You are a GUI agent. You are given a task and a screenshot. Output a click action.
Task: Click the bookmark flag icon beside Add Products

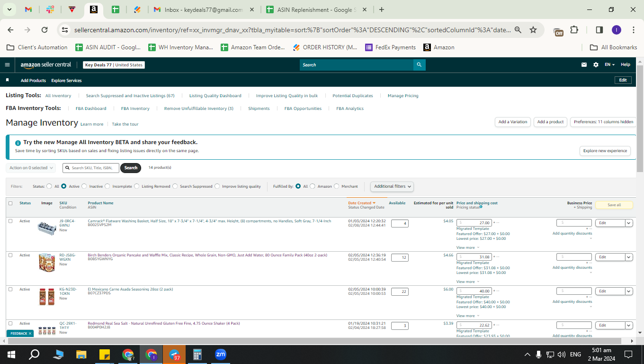coord(7,80)
